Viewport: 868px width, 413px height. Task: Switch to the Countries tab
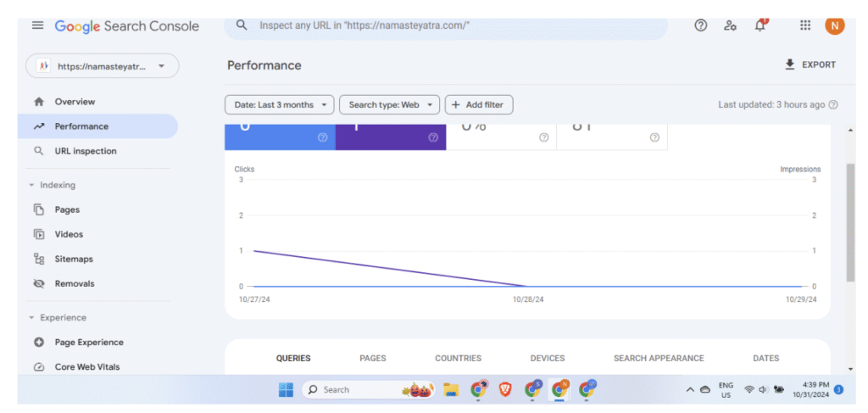tap(458, 359)
